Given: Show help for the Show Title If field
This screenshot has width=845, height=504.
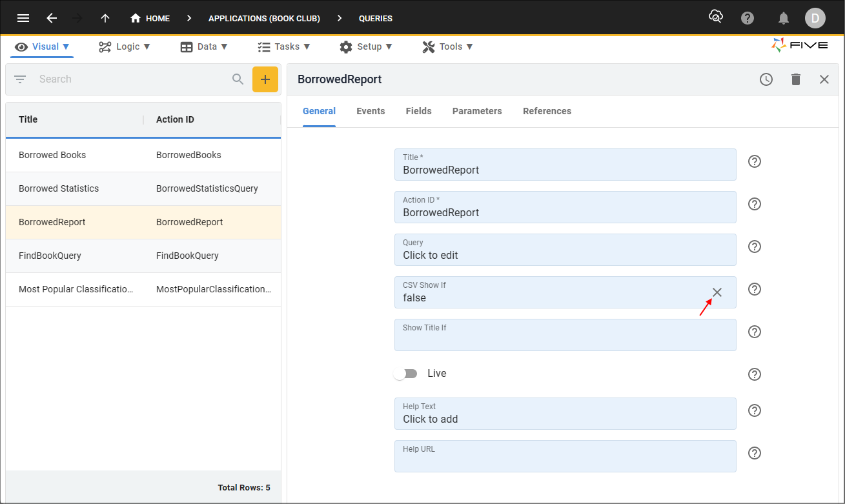Looking at the screenshot, I should click(x=755, y=332).
